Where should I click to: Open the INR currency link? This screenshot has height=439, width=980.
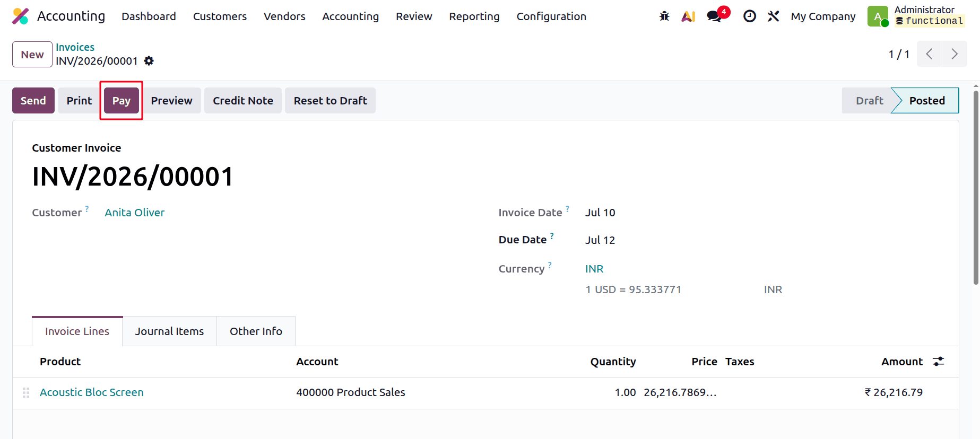click(594, 269)
